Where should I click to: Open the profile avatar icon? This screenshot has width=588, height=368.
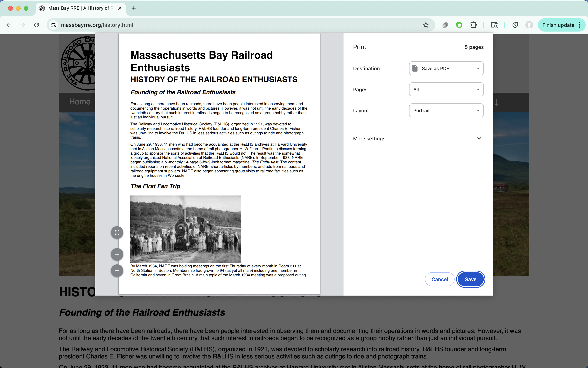[529, 25]
